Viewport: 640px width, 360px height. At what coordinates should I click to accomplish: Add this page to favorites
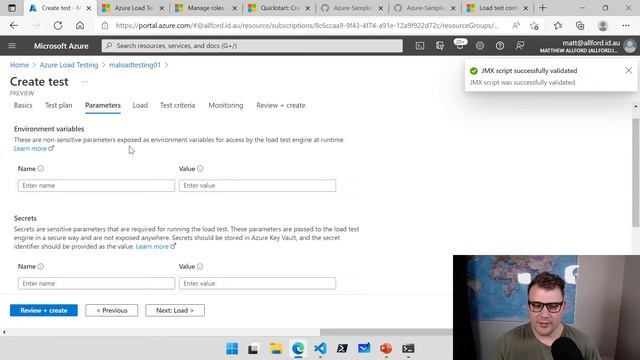pos(534,26)
